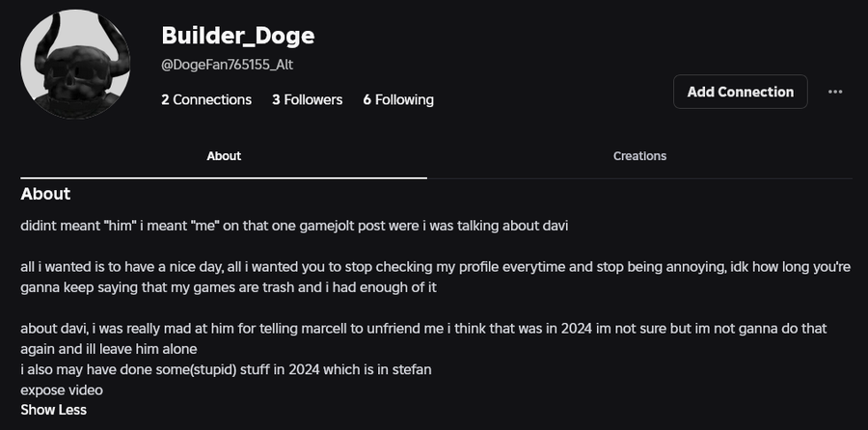Select the About tab

click(224, 156)
